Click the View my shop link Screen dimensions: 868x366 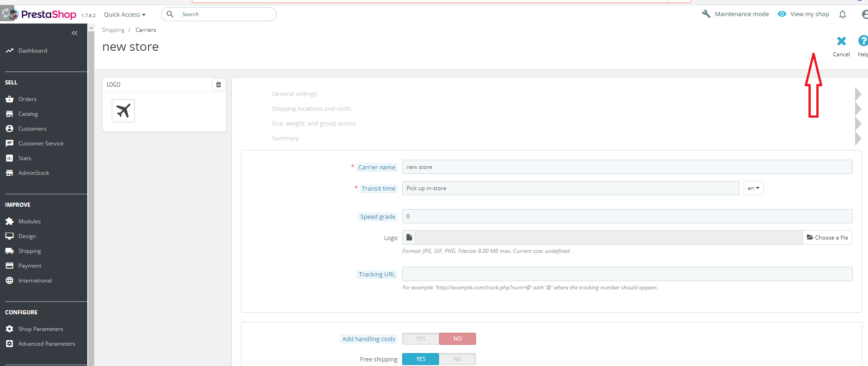tap(810, 14)
